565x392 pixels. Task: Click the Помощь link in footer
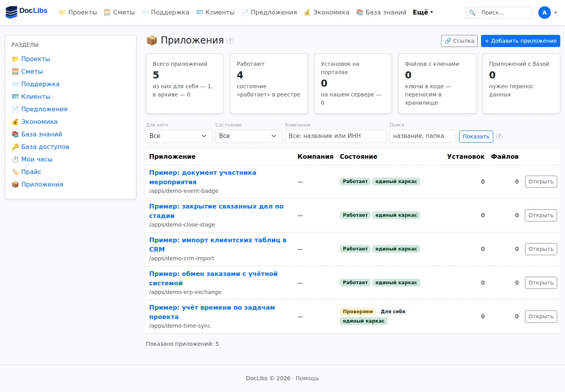click(x=307, y=378)
